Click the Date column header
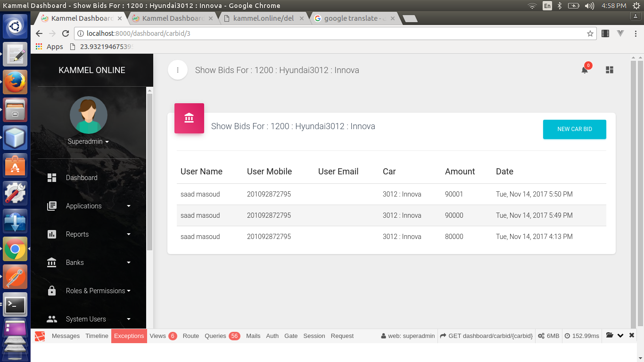This screenshot has height=362, width=644. (504, 172)
